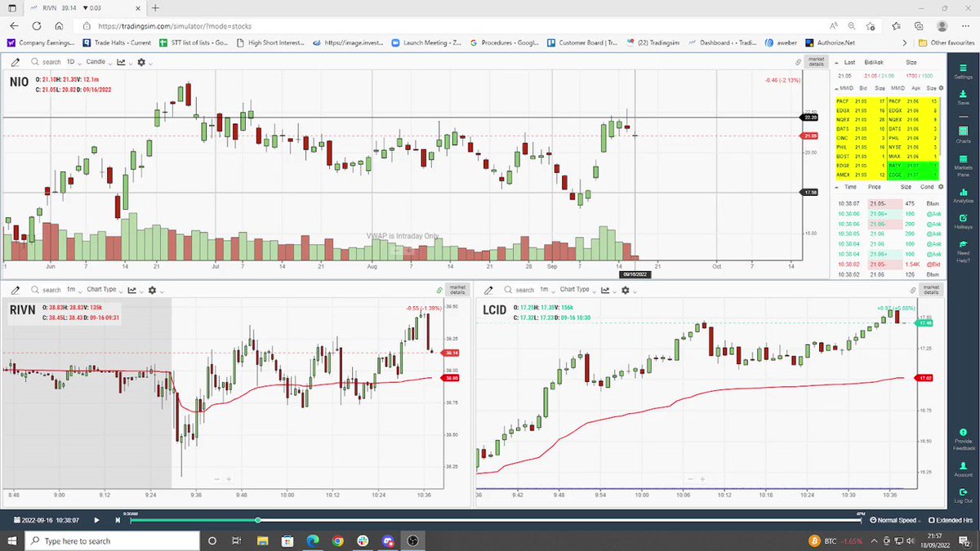Click the replay progress slider handle
This screenshot has height=551, width=980.
(258, 520)
